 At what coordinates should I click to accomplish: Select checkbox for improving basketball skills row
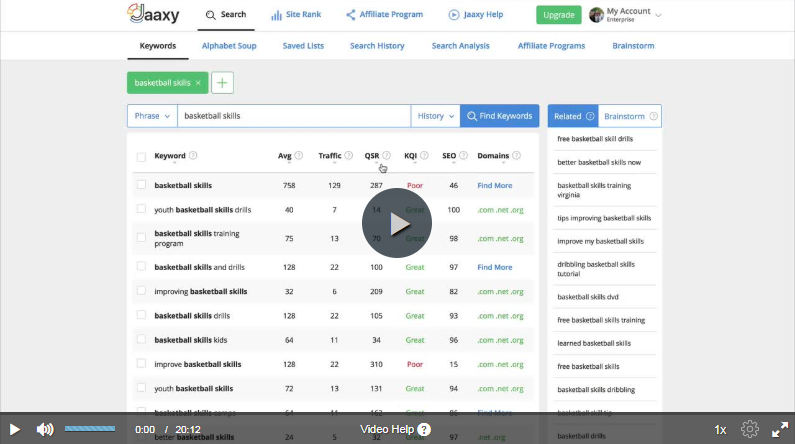(x=141, y=291)
